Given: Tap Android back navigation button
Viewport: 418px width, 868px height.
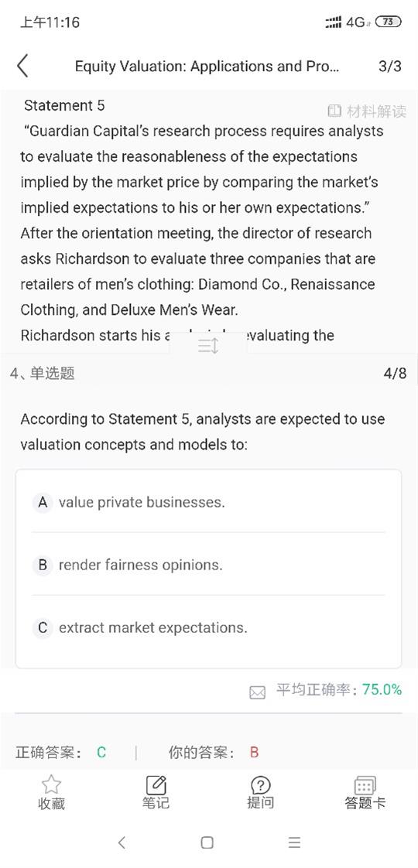Looking at the screenshot, I should coord(122,842).
